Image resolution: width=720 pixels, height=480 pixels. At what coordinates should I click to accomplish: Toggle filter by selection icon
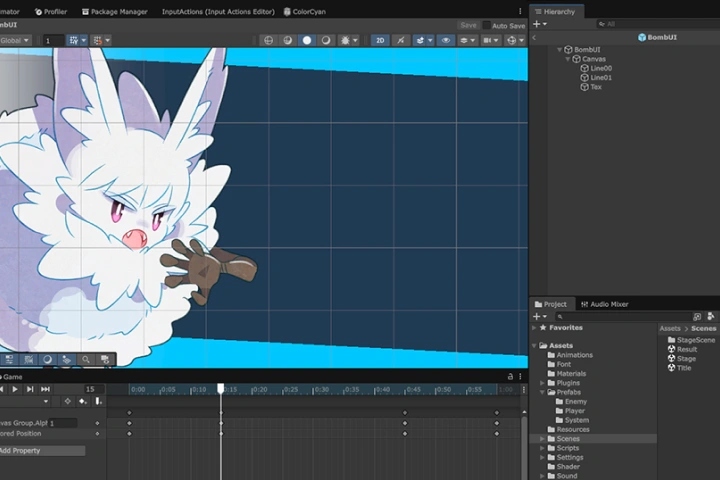coord(68,401)
